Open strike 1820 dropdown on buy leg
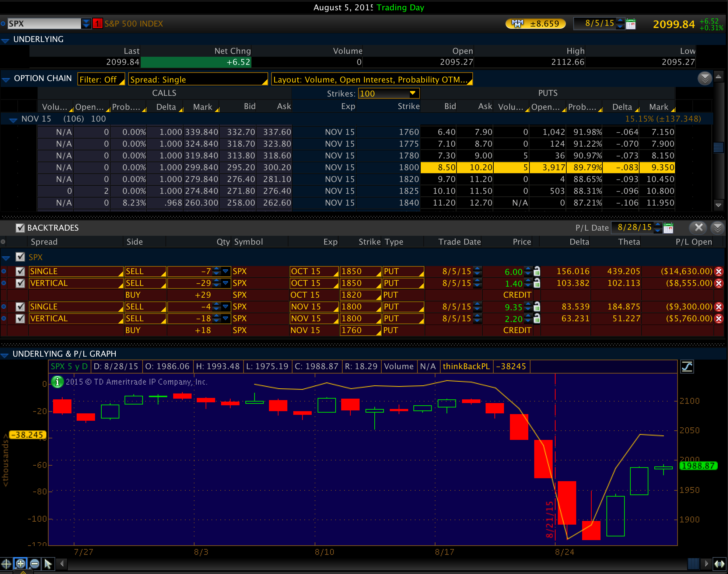The image size is (728, 574). pos(360,295)
